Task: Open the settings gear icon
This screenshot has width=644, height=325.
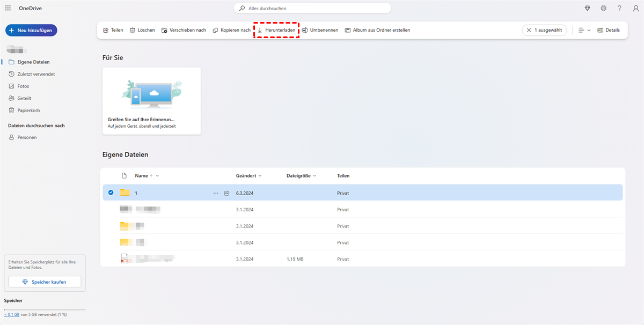Action: [x=604, y=9]
